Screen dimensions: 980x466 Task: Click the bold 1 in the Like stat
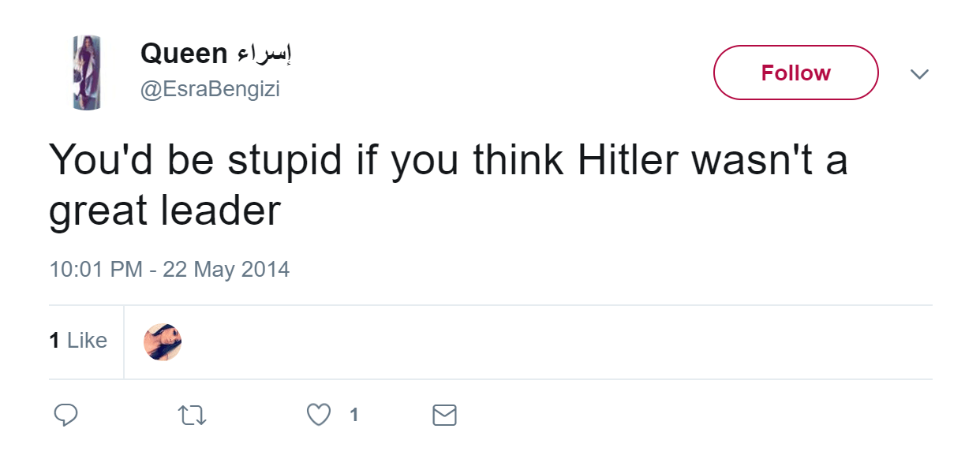54,341
